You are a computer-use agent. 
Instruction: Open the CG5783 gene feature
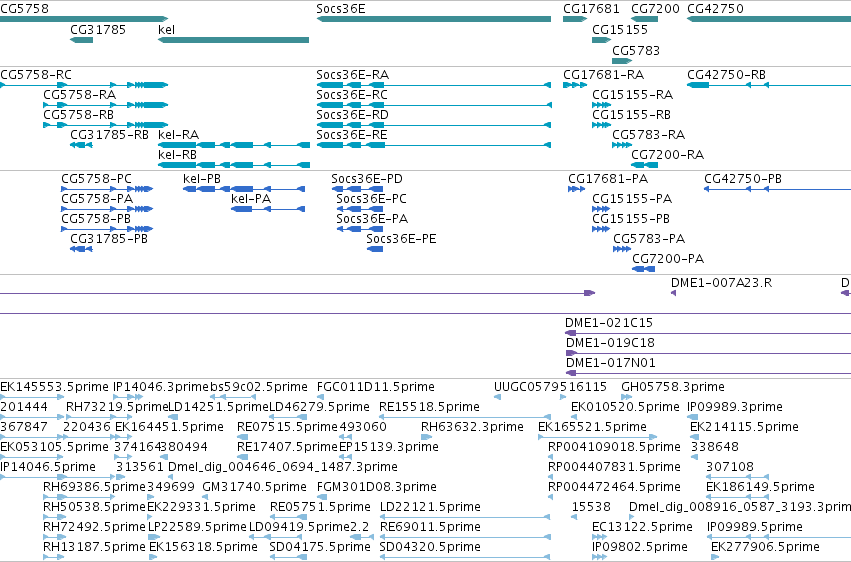click(x=622, y=61)
